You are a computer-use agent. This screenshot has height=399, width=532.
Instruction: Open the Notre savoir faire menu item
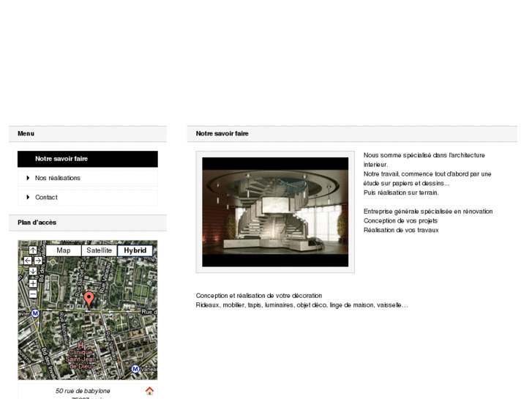pos(88,159)
